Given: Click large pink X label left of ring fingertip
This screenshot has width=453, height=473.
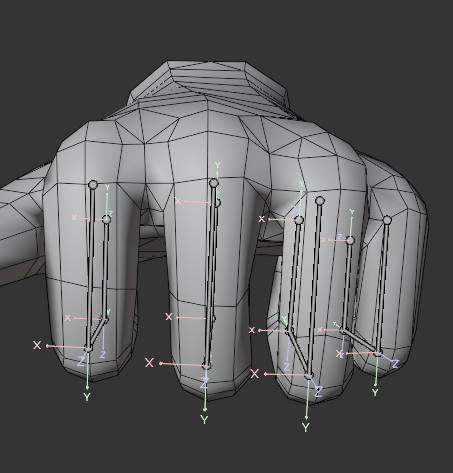Looking at the screenshot, I should 255,374.
